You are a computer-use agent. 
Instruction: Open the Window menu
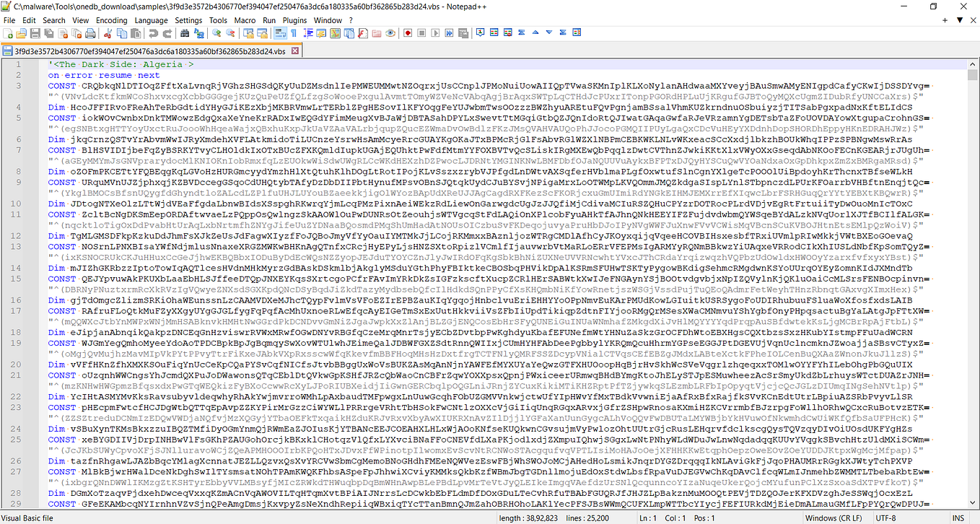(328, 20)
